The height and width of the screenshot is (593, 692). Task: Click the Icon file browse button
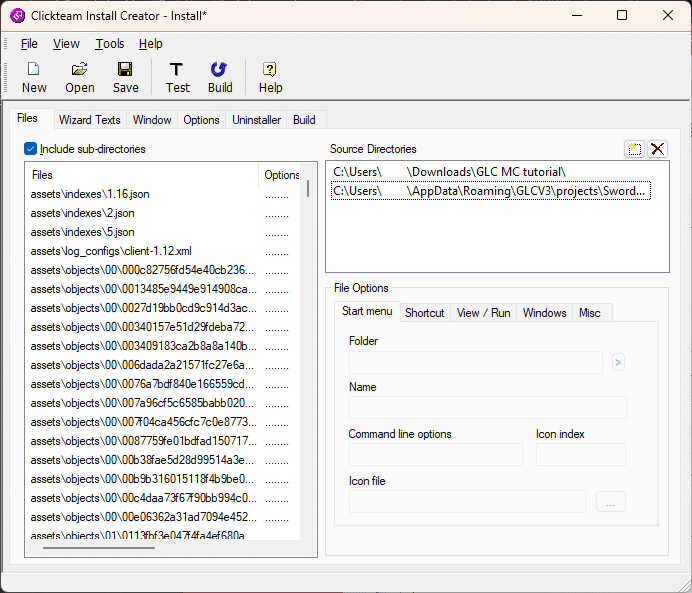610,502
